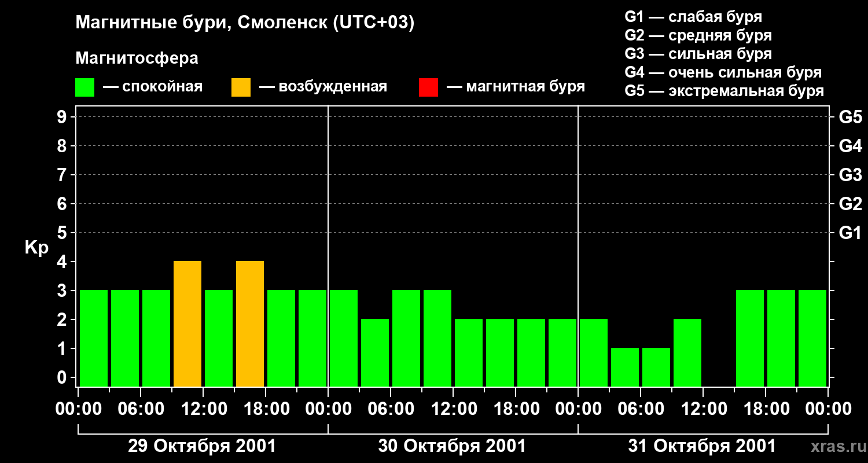Click the green bar between the two orange bars
The image size is (868, 463).
(x=219, y=338)
